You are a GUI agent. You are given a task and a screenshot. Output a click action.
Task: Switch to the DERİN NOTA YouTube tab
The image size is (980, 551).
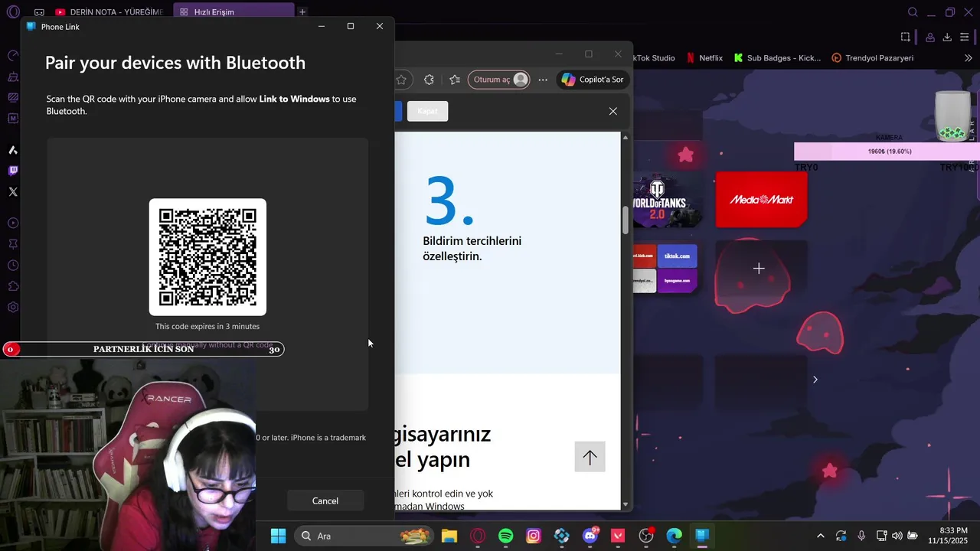tap(109, 12)
